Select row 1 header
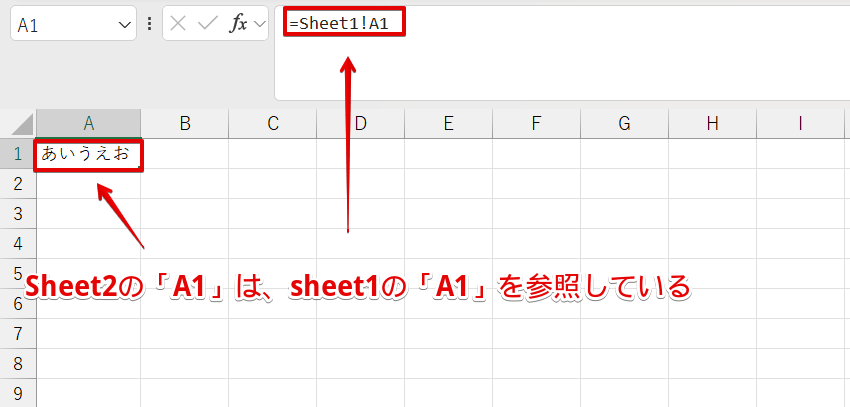The width and height of the screenshot is (850, 407). pos(18,154)
